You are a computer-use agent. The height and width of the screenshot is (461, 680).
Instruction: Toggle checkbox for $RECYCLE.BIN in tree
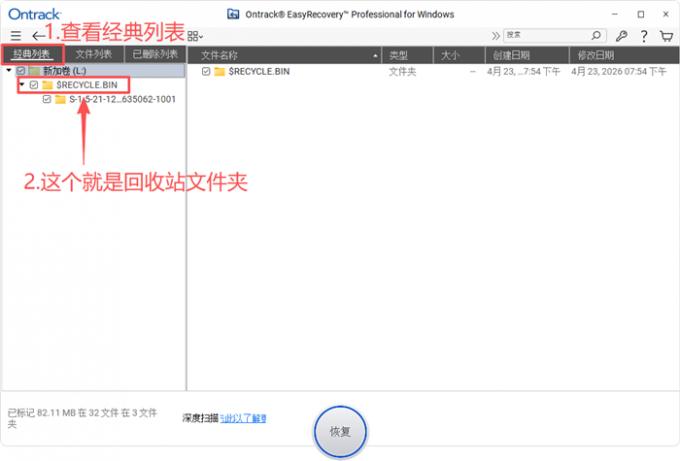34,85
